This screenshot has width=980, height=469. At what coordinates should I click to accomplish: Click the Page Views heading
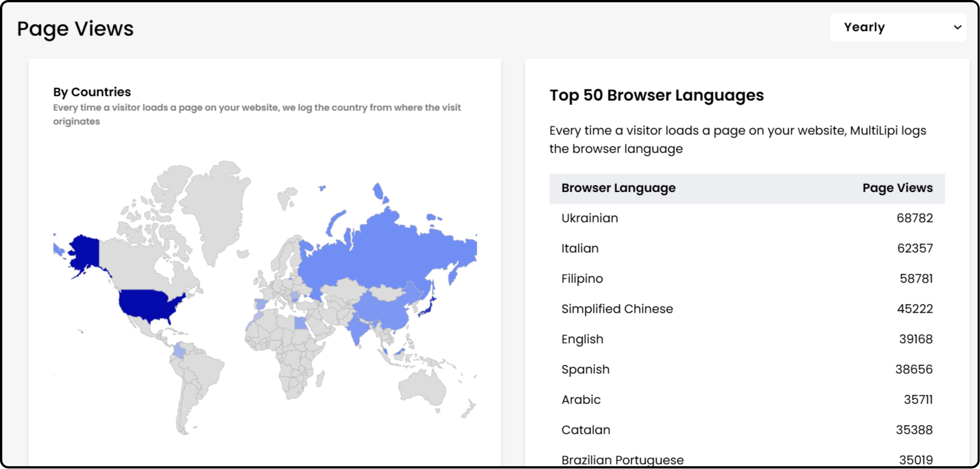pyautogui.click(x=75, y=29)
